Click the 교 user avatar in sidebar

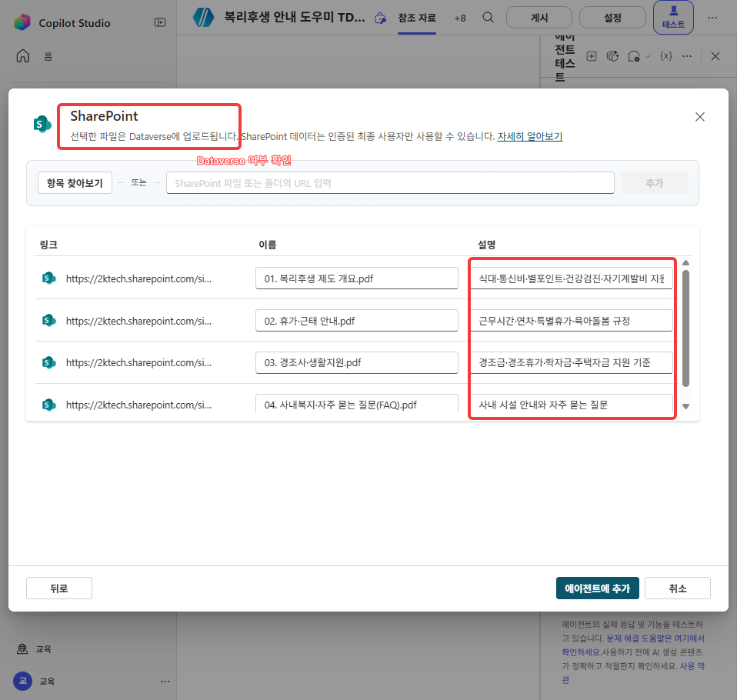tap(22, 681)
